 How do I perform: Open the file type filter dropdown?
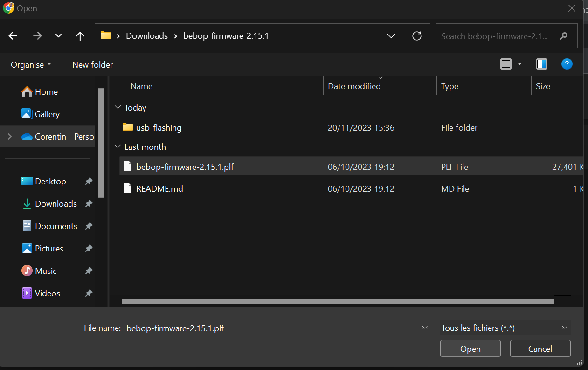(505, 327)
